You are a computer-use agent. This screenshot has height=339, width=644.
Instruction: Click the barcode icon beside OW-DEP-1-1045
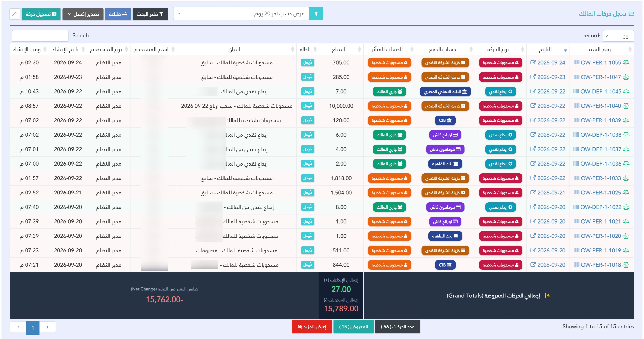pyautogui.click(x=576, y=91)
